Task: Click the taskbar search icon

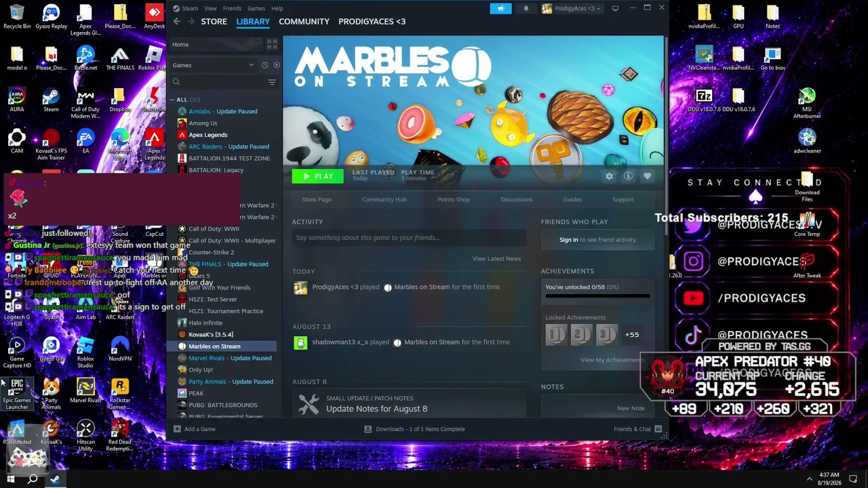Action: click(32, 479)
